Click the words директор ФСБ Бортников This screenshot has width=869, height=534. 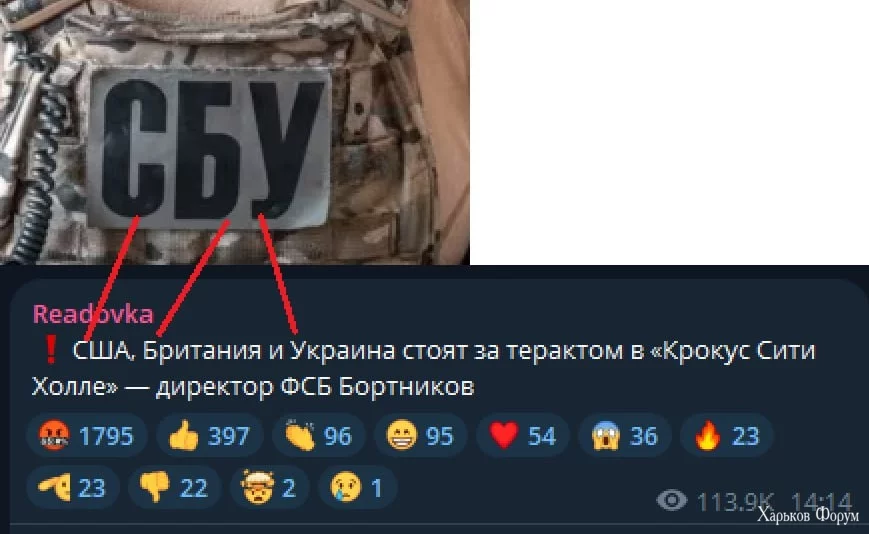pyautogui.click(x=315, y=387)
